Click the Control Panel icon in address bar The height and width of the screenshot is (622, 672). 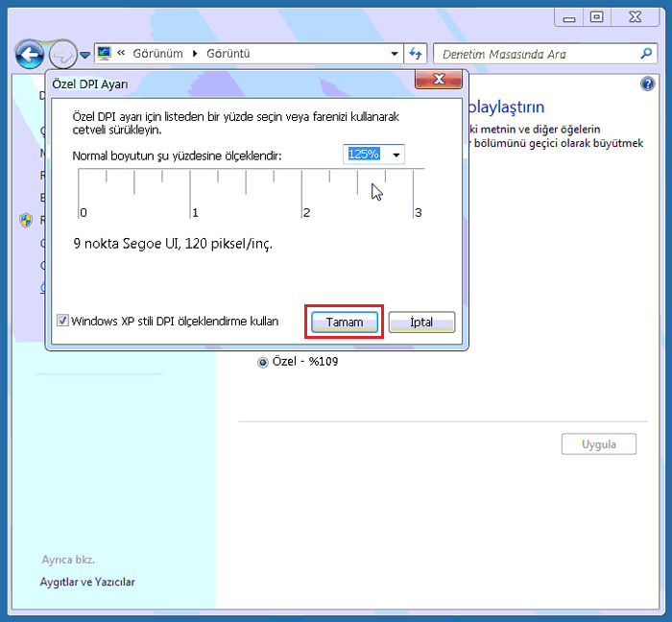click(x=104, y=53)
